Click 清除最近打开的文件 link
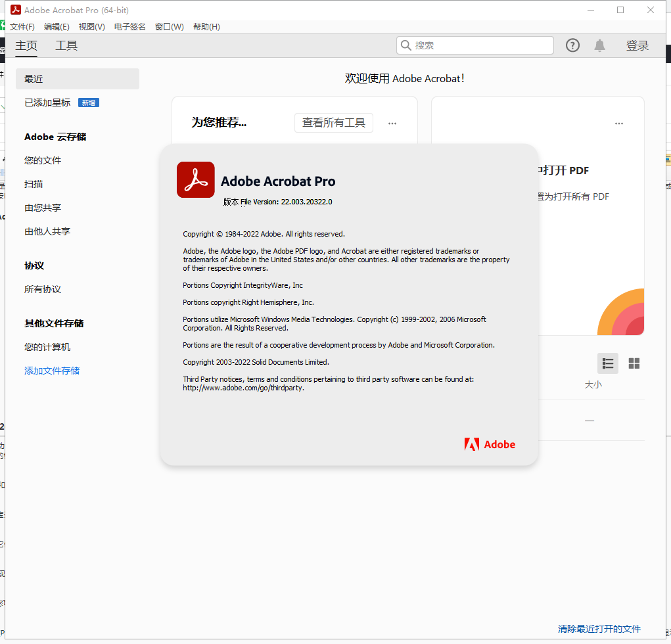Viewport: 671px width, 644px height. pos(599,629)
